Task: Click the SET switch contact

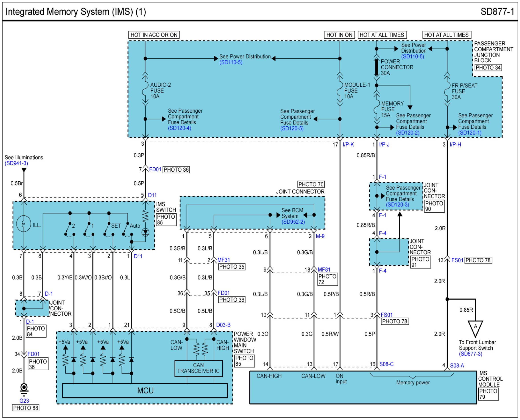Action: 107,229
